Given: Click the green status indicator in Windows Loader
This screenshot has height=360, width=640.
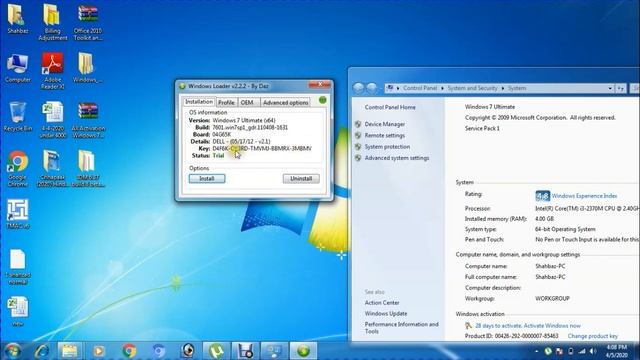Looking at the screenshot, I should (322, 100).
